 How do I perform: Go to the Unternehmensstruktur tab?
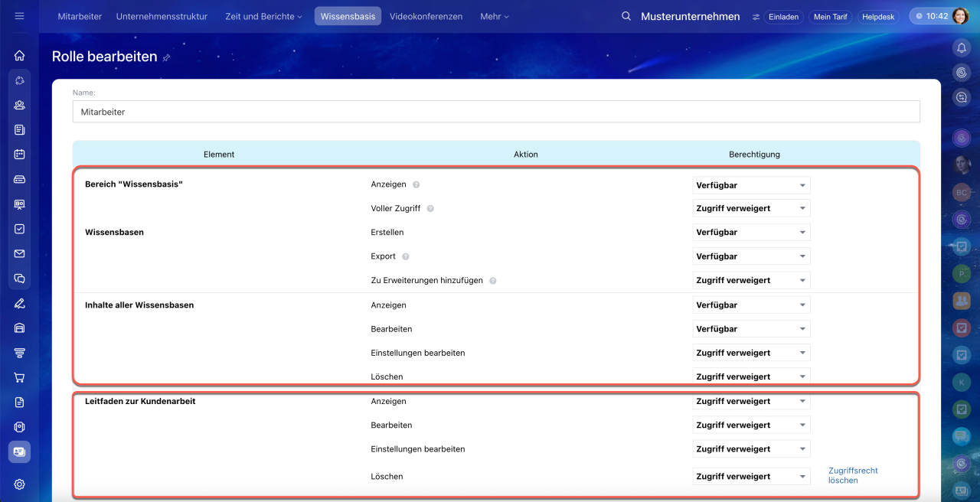162,17
